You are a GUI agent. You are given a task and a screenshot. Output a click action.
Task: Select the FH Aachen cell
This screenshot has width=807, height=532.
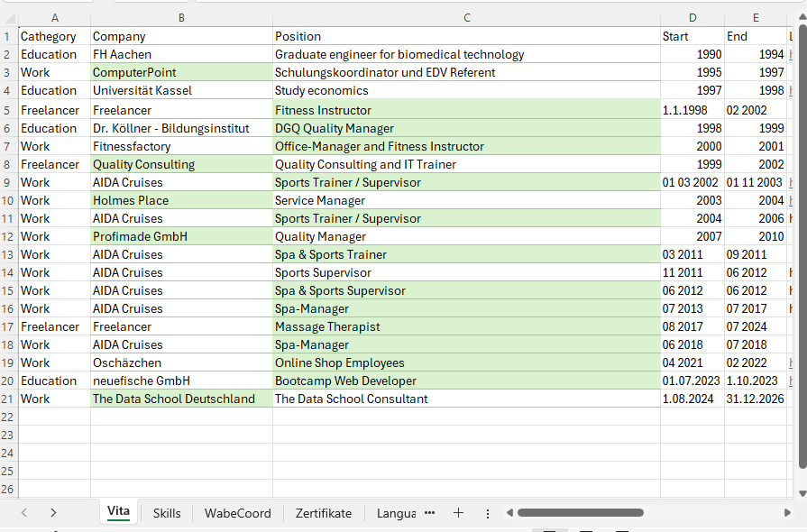[x=181, y=54]
